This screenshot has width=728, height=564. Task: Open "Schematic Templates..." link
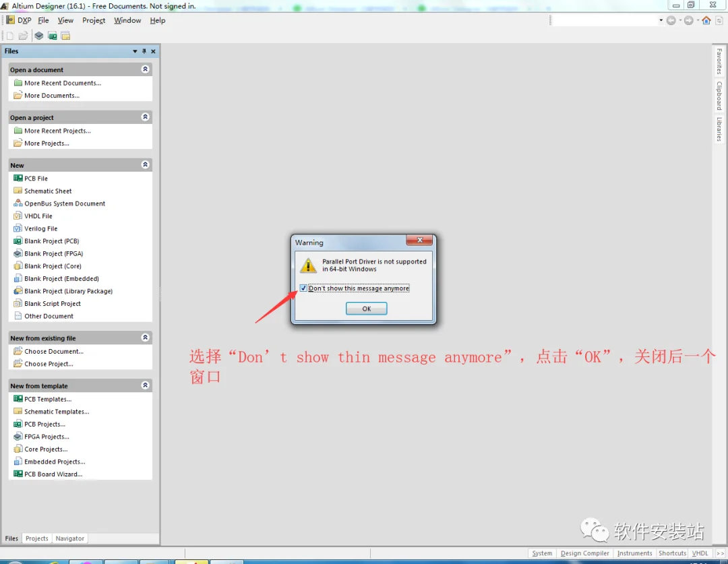click(57, 412)
